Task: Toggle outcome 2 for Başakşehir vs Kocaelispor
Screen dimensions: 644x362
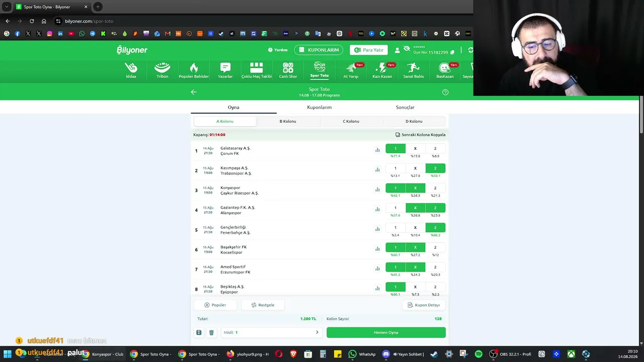Action: (x=435, y=247)
